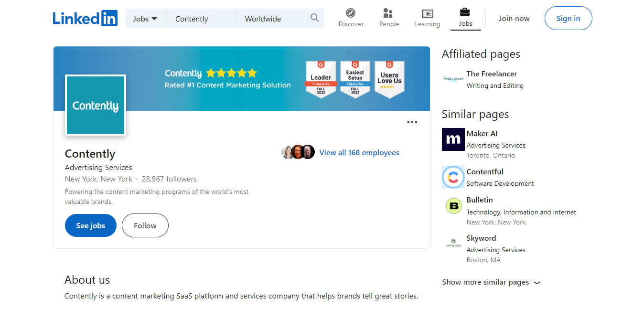
Task: Click the Sign in button
Action: point(568,19)
